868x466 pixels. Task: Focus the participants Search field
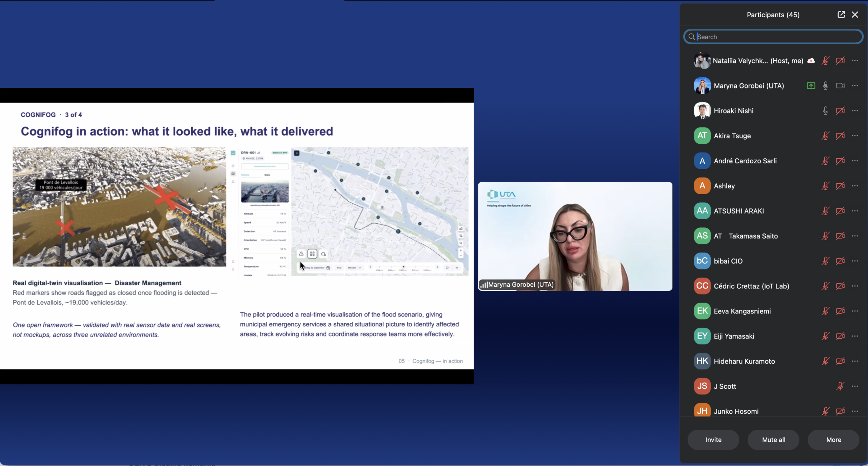pos(773,37)
